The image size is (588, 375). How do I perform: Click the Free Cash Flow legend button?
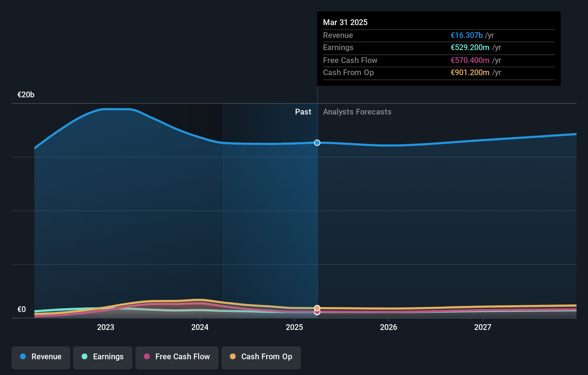click(x=177, y=357)
